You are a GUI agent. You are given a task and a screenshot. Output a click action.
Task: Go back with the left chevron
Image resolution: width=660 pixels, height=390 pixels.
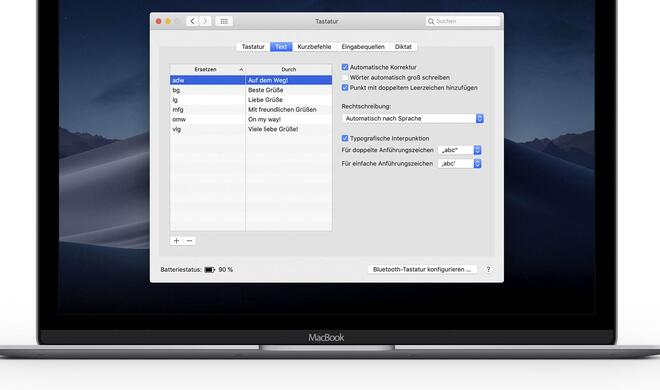pyautogui.click(x=192, y=21)
